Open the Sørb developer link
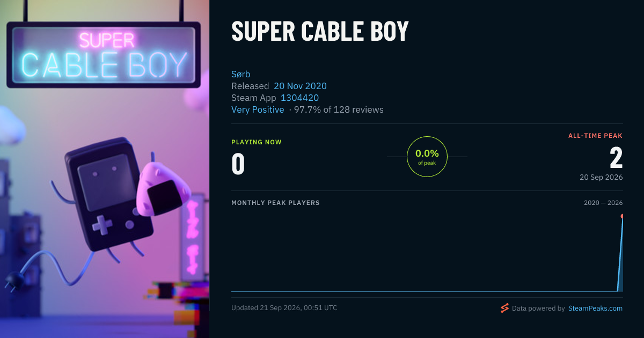644x338 pixels. [241, 74]
